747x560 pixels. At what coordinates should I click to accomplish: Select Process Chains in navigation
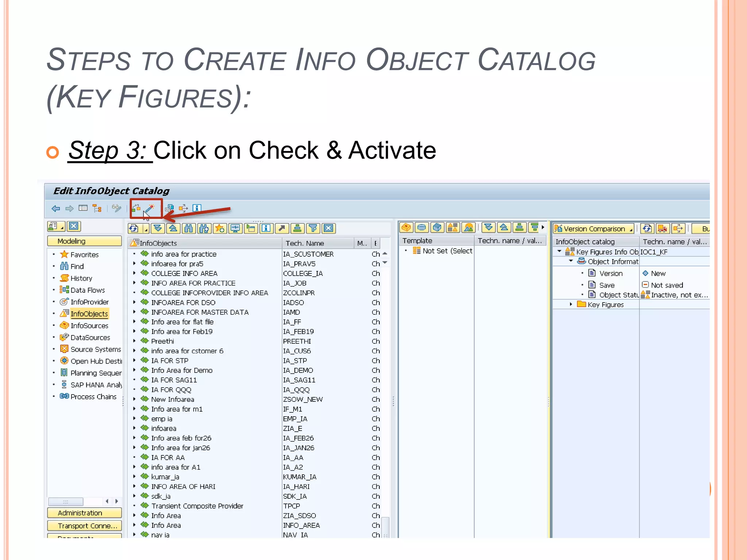[93, 397]
